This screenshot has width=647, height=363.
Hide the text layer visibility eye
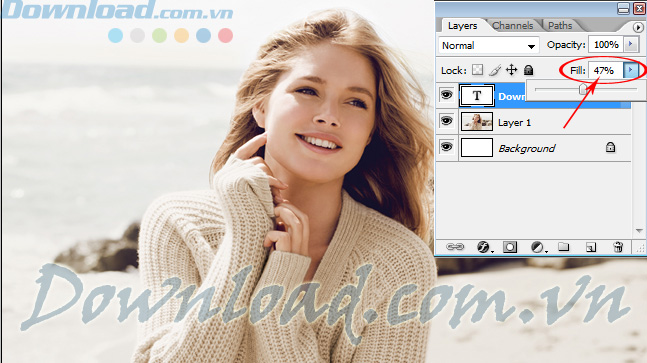[x=446, y=95]
